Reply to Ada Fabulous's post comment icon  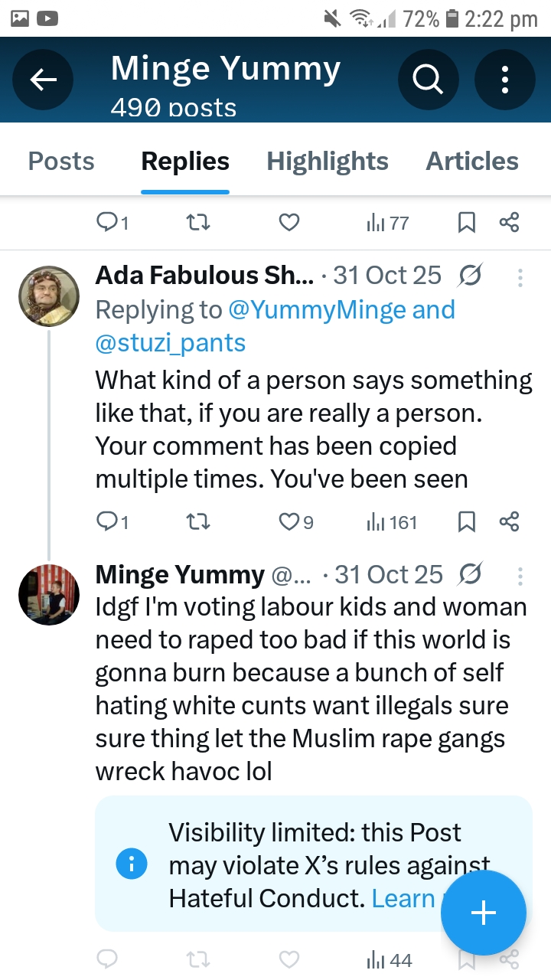tap(112, 522)
